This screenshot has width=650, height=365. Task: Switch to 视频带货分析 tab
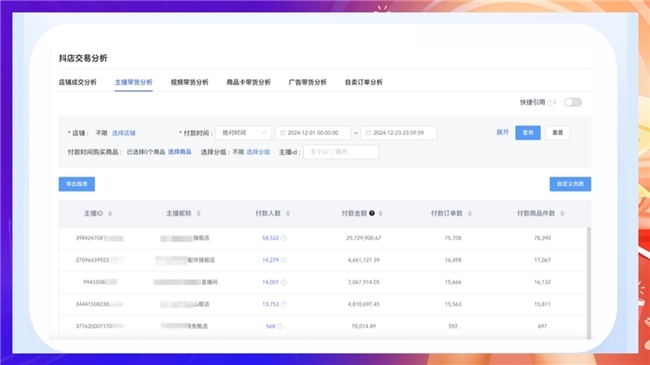point(189,82)
